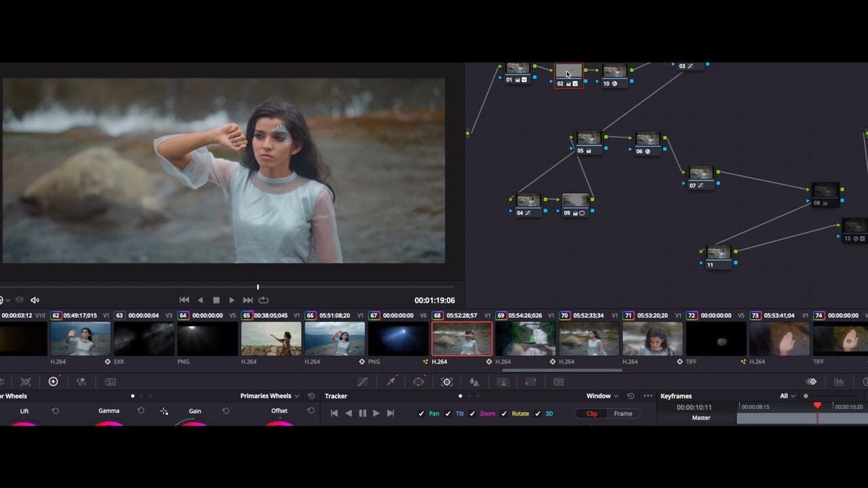Open the Keyframes panel diamond icon
The width and height of the screenshot is (868, 488).
(x=811, y=382)
